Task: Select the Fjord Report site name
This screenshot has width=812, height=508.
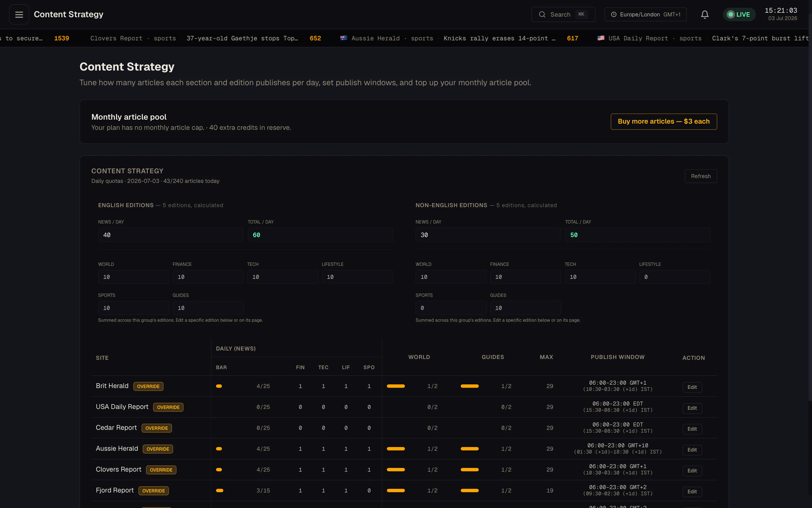Action: pos(115,490)
